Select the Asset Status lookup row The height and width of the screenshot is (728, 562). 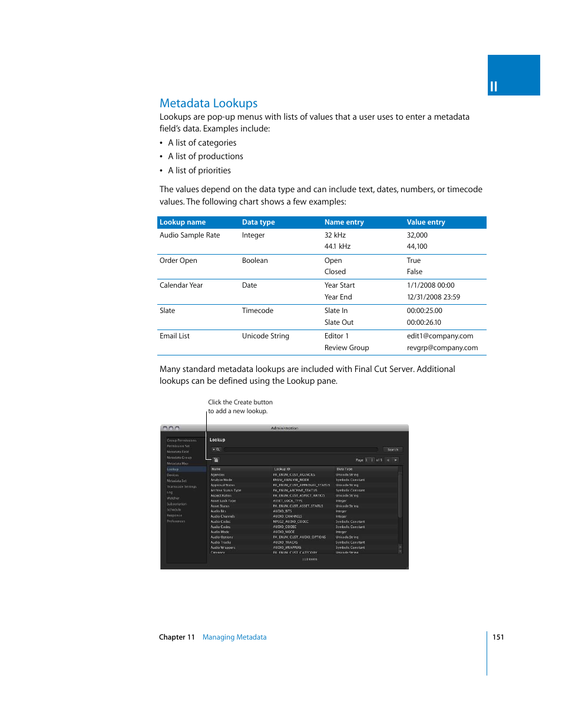pyautogui.click(x=304, y=506)
